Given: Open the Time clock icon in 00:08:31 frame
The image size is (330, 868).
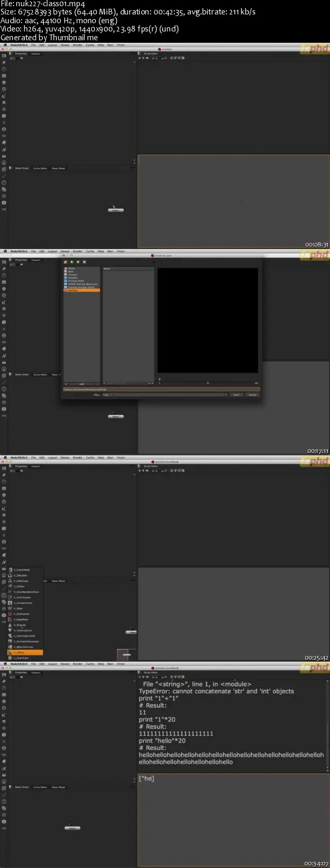Looking at the screenshot, I should 4,69.
